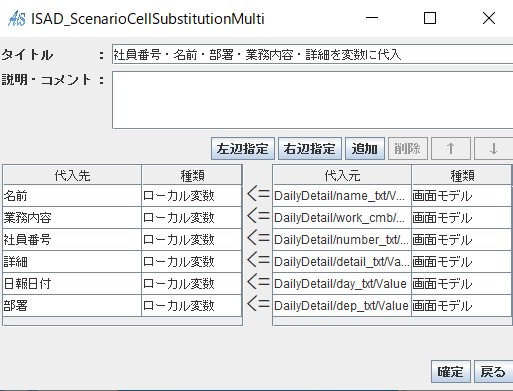Select the 社員番号 destination cell
The image size is (513, 391).
[x=72, y=240]
